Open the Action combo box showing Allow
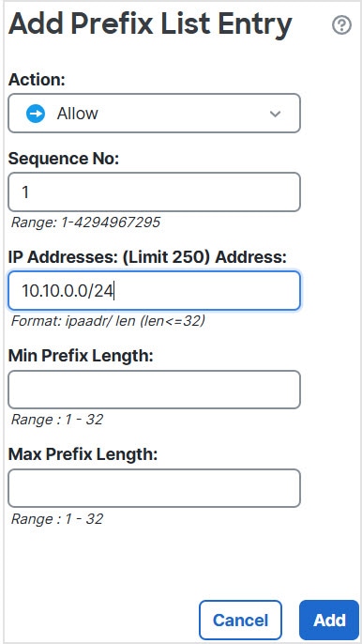The height and width of the screenshot is (644, 362). coord(155,114)
